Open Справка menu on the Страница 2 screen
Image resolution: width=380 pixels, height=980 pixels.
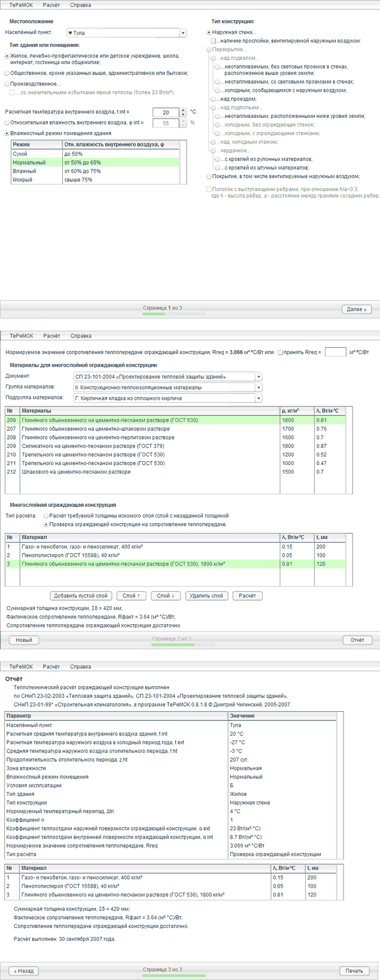(80, 336)
